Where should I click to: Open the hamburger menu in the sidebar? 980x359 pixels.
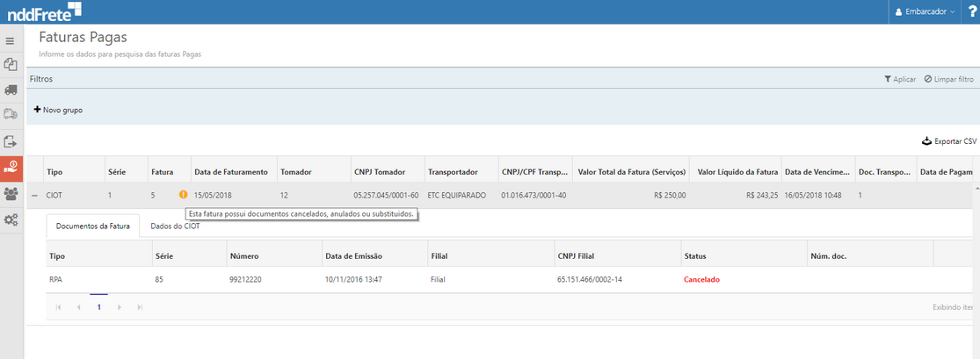point(11,41)
